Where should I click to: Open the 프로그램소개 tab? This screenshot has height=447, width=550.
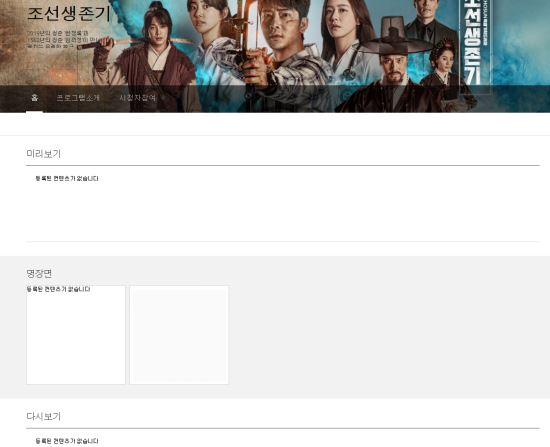point(78,98)
